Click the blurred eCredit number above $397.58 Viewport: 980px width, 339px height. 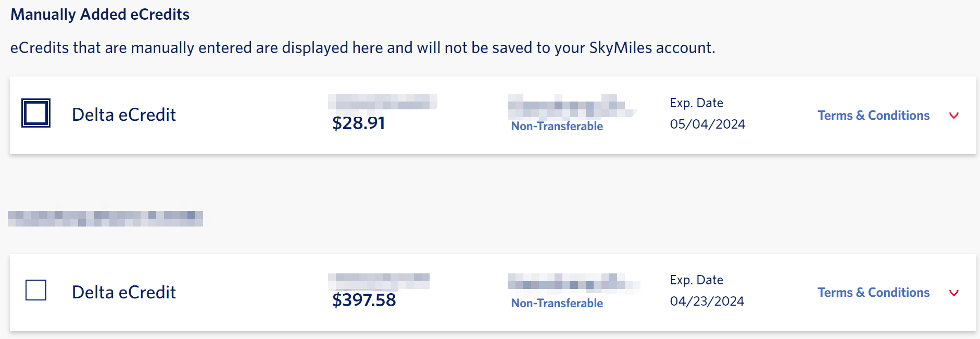379,281
